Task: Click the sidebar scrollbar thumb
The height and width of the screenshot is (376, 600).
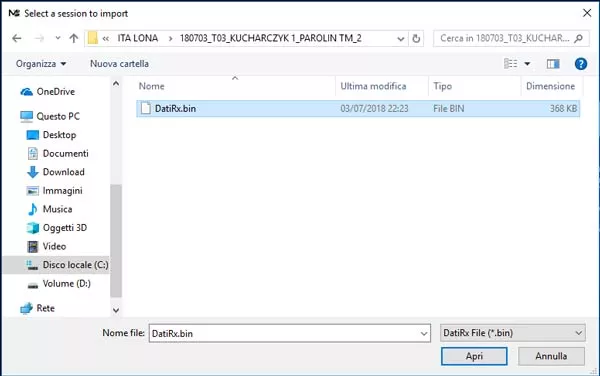Action: click(116, 241)
